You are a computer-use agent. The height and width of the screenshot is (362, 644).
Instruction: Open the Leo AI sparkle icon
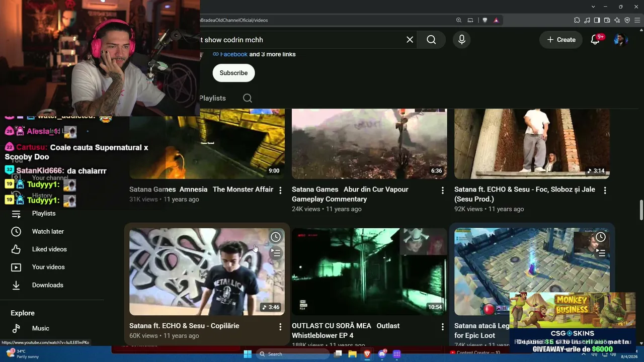(617, 20)
